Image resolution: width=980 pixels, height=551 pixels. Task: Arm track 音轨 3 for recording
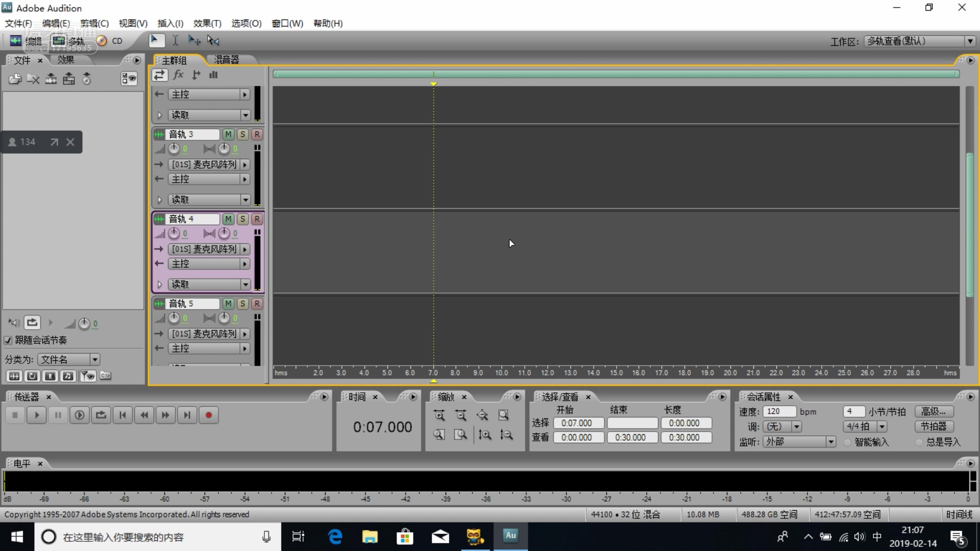click(257, 134)
